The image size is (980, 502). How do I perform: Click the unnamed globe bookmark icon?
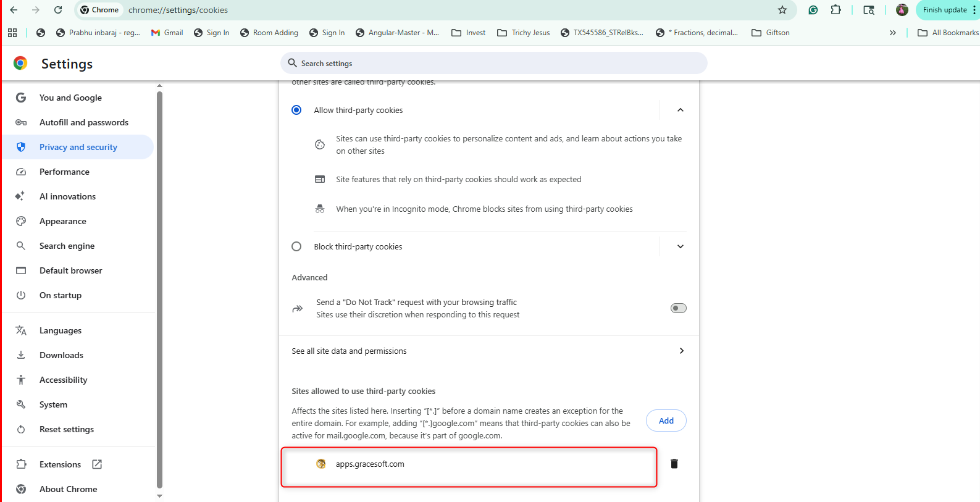coord(41,33)
